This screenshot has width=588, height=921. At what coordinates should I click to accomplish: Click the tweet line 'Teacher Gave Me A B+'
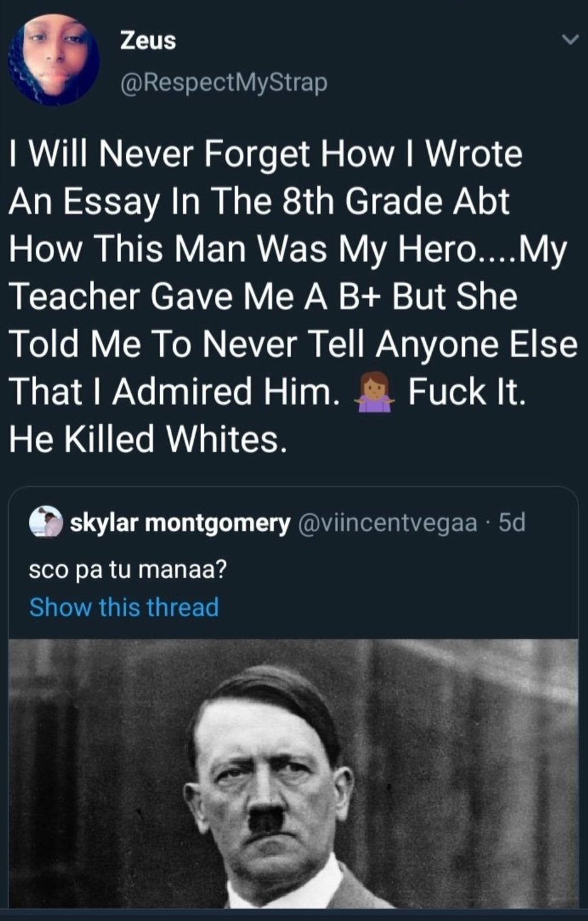coord(263,296)
